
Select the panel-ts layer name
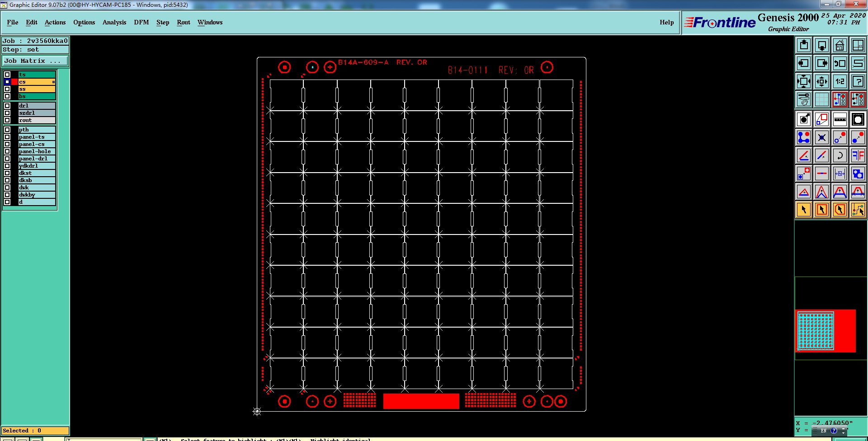coord(37,137)
